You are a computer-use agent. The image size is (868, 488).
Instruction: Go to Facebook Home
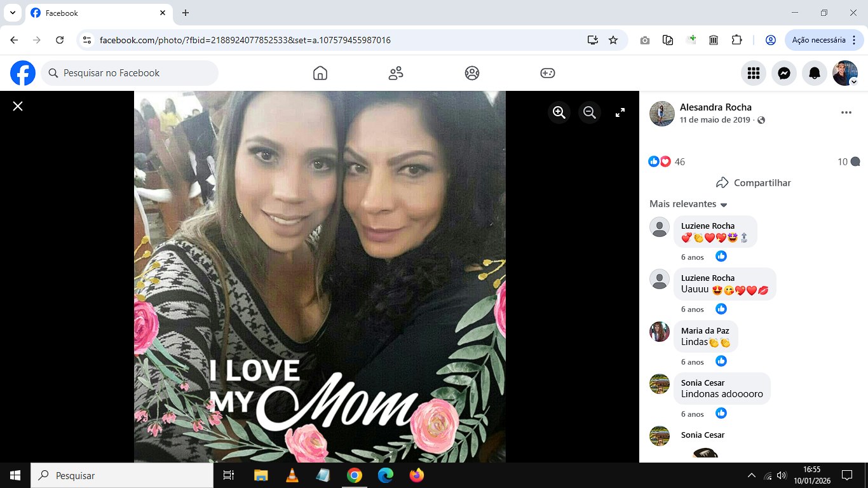tap(320, 73)
